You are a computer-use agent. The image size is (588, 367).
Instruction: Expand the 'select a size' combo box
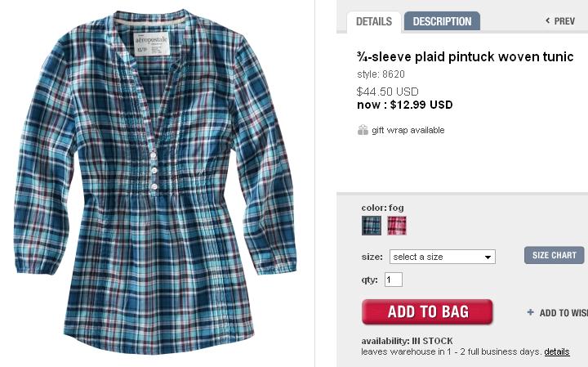click(443, 257)
